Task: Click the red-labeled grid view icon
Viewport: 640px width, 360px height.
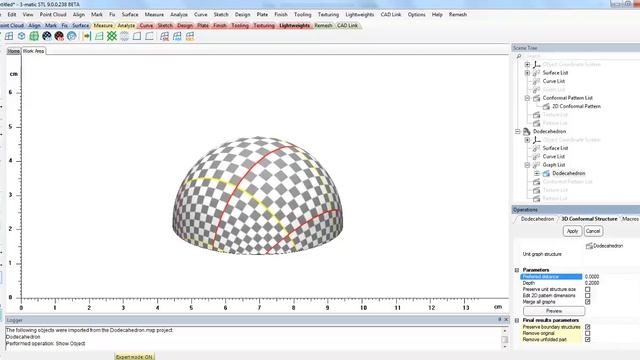Action: coord(165,37)
